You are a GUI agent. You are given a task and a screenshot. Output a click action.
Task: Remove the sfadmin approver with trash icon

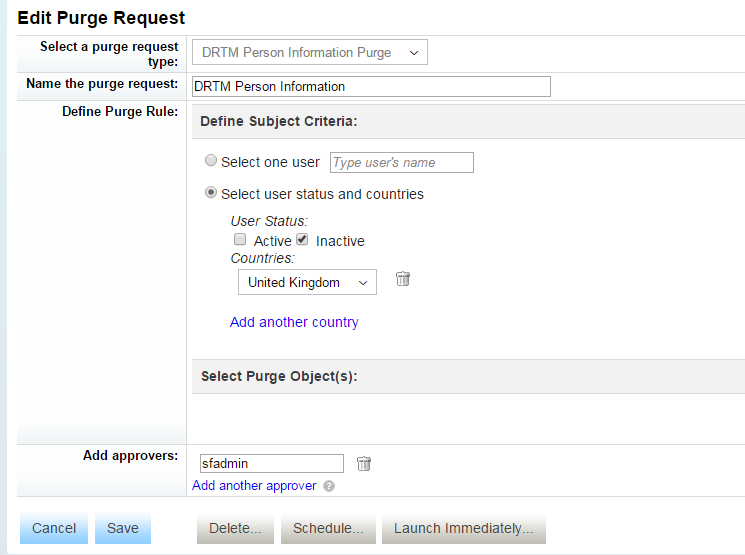coord(364,463)
